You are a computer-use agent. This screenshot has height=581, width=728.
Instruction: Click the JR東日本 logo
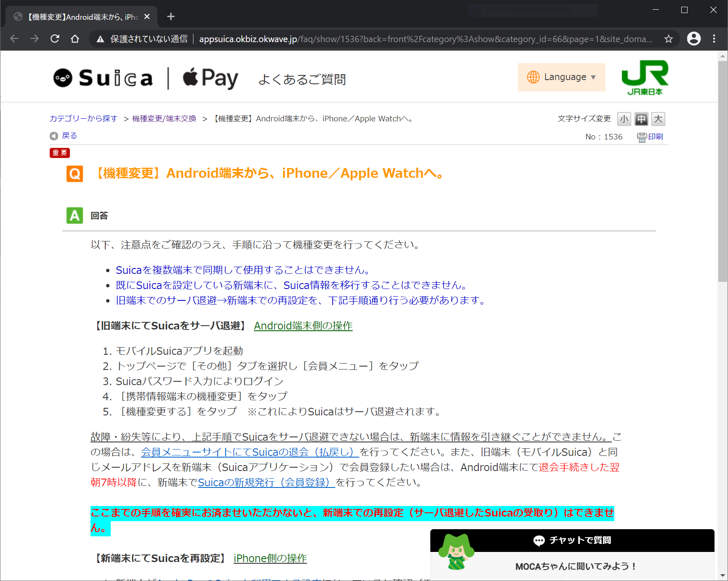(x=645, y=78)
